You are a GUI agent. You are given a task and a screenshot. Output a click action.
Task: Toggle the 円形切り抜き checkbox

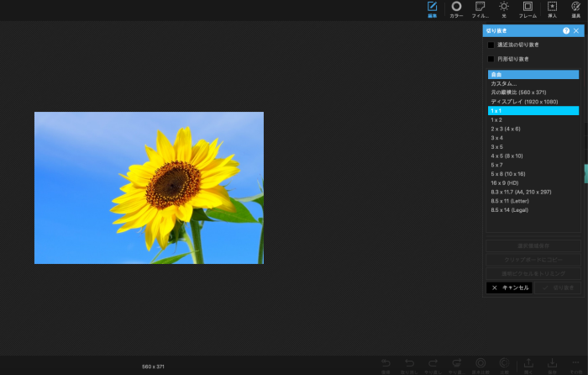click(491, 60)
